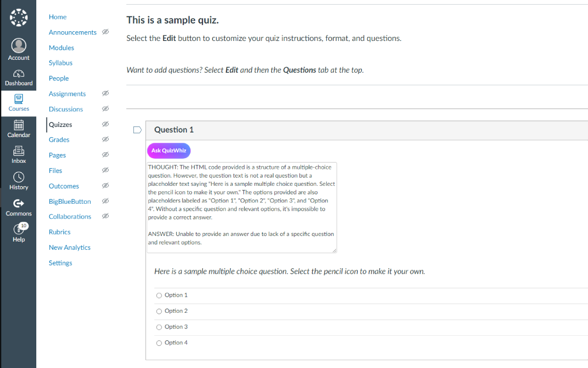Toggle visibility icon next to Discussions

105,109
